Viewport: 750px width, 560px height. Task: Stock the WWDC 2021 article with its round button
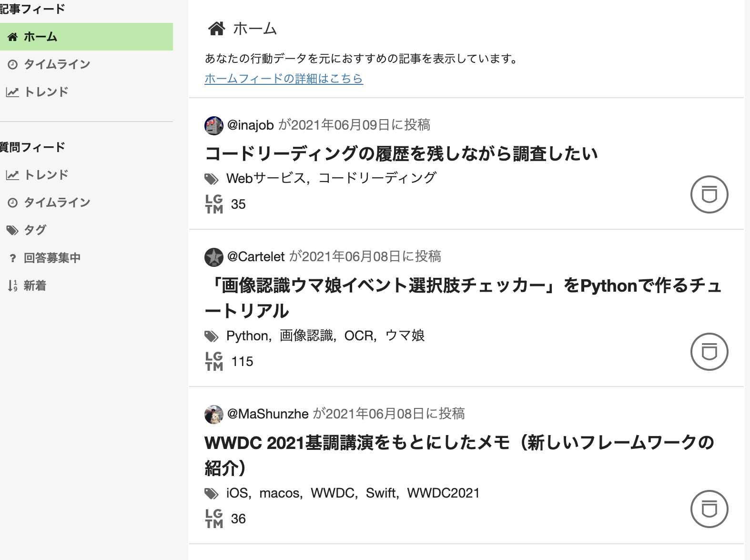coord(709,509)
